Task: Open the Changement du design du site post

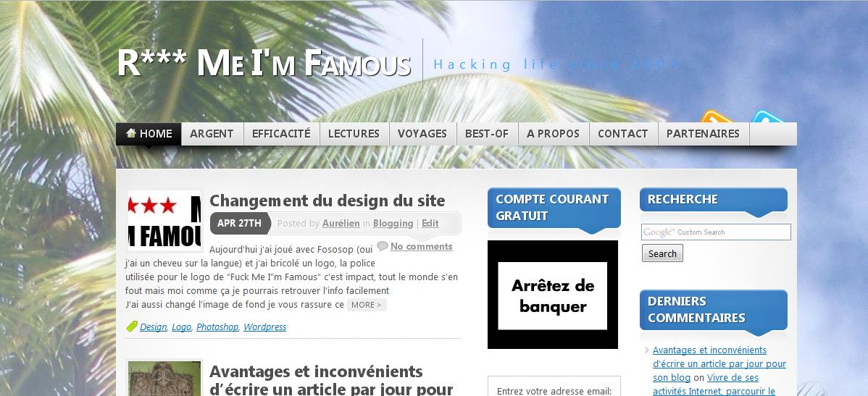Action: (327, 201)
